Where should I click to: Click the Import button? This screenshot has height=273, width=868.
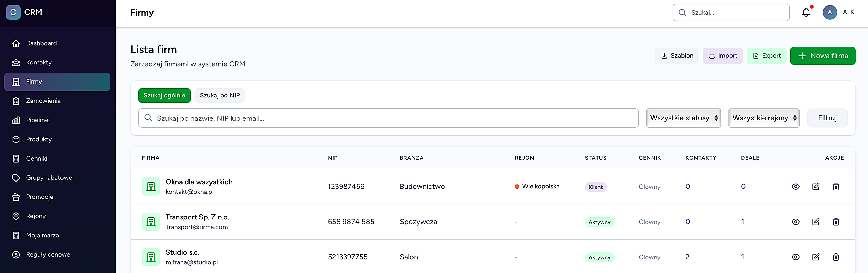(722, 56)
